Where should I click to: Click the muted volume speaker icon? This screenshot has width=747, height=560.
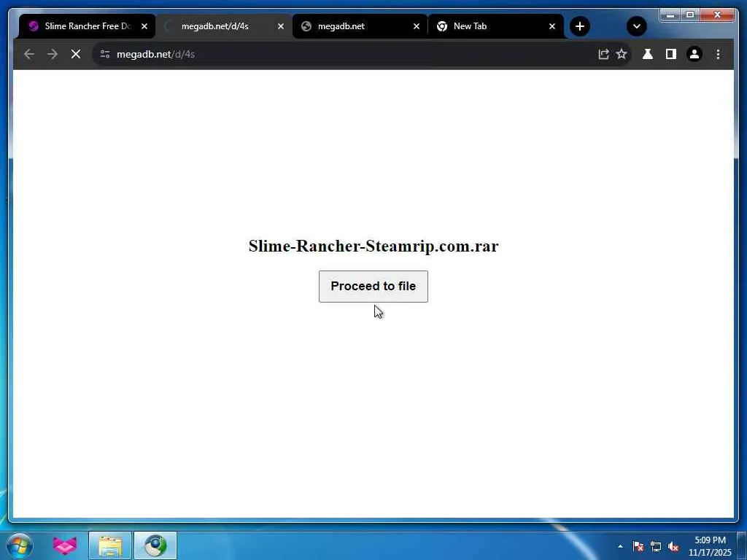click(x=673, y=546)
